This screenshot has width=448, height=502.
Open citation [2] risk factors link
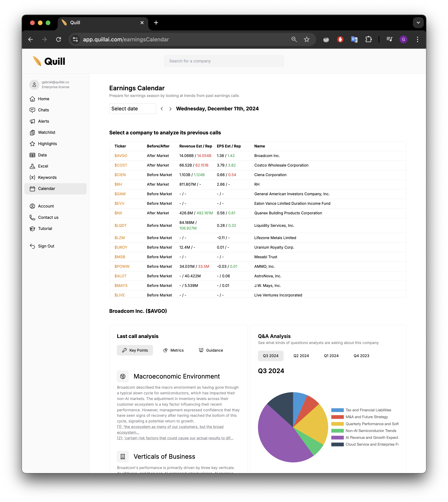(x=175, y=438)
